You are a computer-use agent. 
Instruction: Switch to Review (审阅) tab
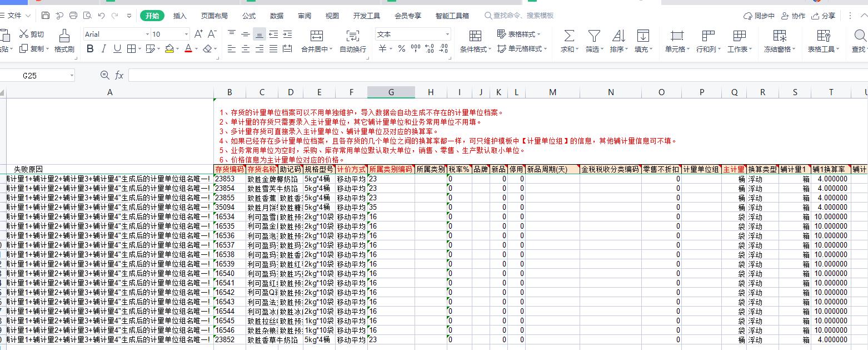pos(305,16)
